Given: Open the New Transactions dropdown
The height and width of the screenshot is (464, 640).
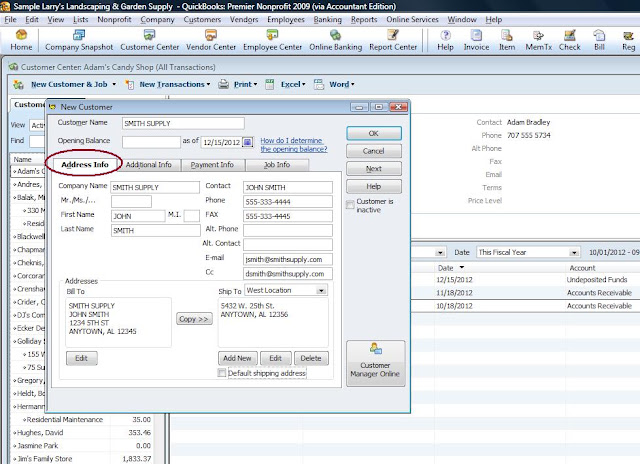Looking at the screenshot, I should coord(208,84).
